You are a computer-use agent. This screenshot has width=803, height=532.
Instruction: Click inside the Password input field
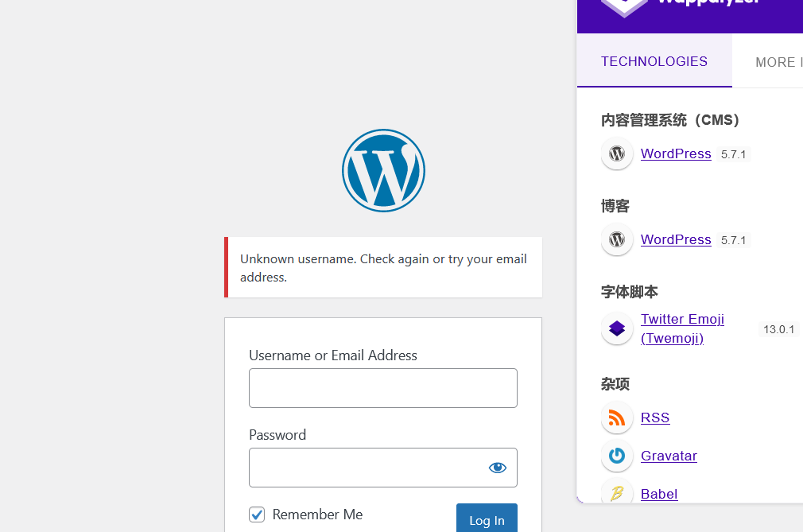(x=366, y=468)
